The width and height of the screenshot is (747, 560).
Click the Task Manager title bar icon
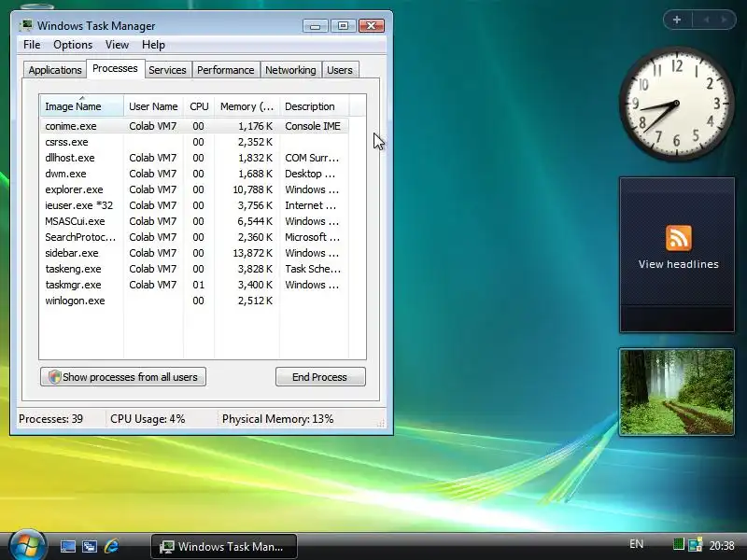(x=27, y=25)
